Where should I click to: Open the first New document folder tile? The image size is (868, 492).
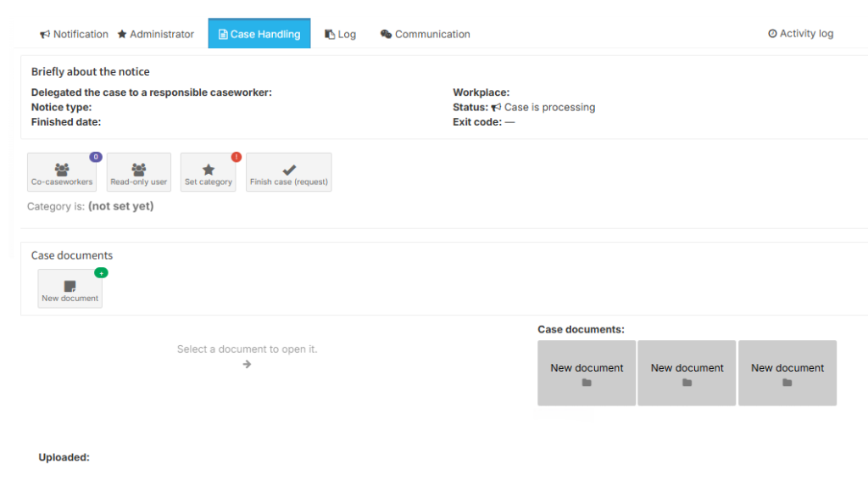tap(587, 373)
